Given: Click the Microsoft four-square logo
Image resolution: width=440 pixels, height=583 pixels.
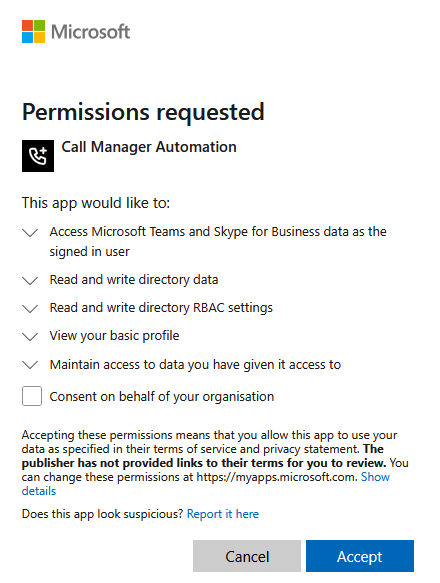Looking at the screenshot, I should [33, 32].
